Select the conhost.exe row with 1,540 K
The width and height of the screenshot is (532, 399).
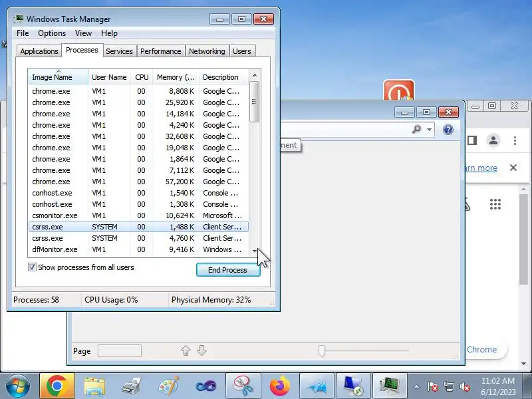pos(138,193)
